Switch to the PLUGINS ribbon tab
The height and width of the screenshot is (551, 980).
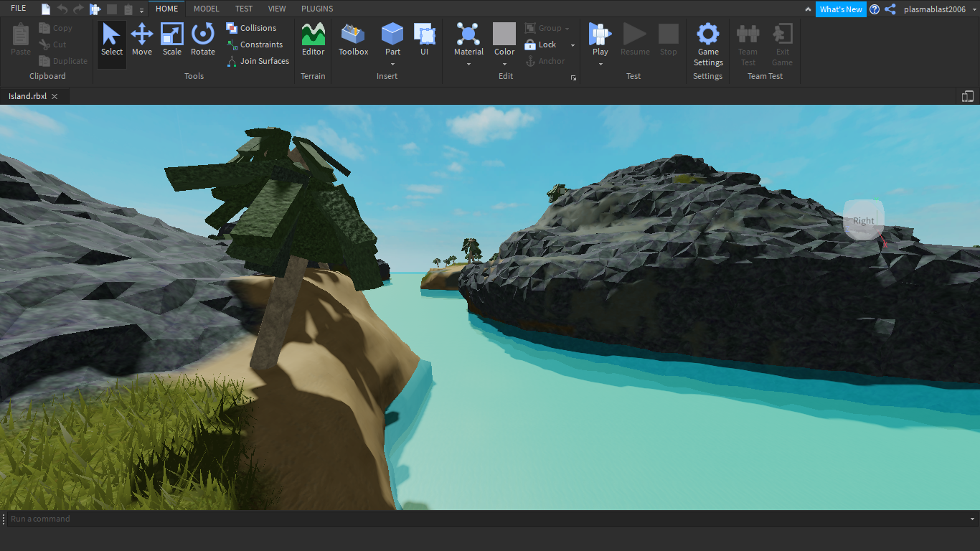[317, 9]
